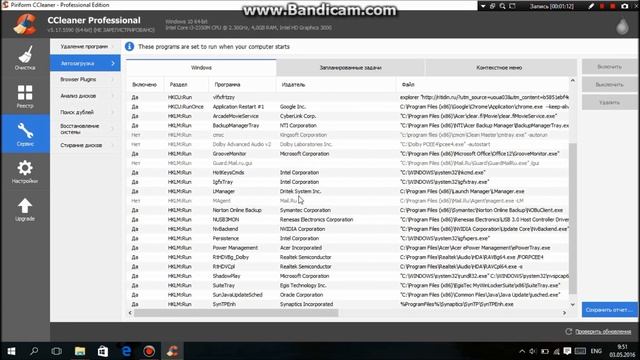The height and width of the screenshot is (360, 640).
Task: Open action center notification icon
Action: (x=567, y=351)
